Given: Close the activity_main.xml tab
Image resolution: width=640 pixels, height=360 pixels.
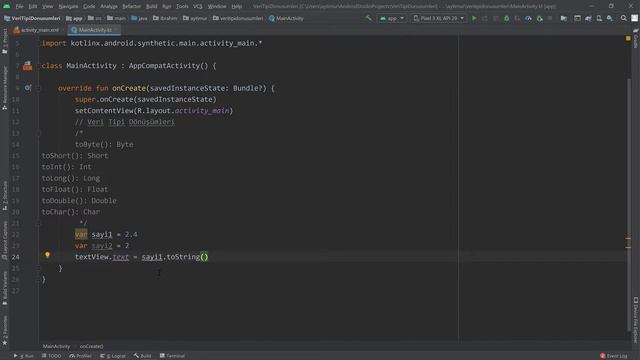Looking at the screenshot, I should (63, 30).
